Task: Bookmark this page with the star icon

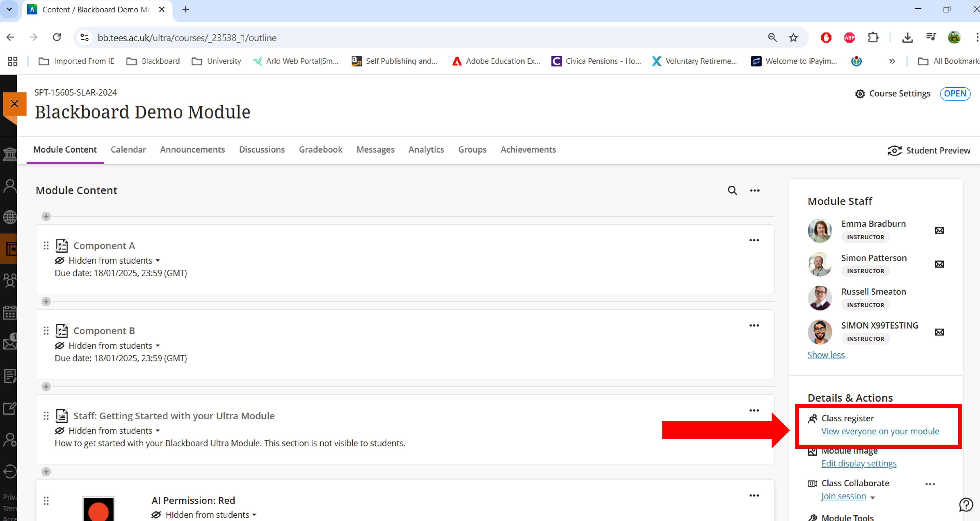Action: click(x=793, y=37)
